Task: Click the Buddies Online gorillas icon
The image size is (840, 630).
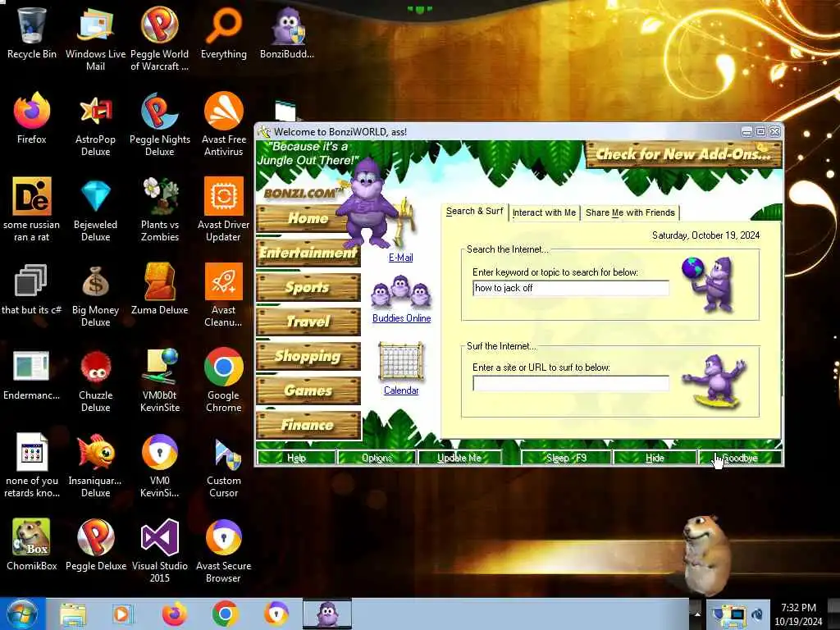Action: coord(400,293)
